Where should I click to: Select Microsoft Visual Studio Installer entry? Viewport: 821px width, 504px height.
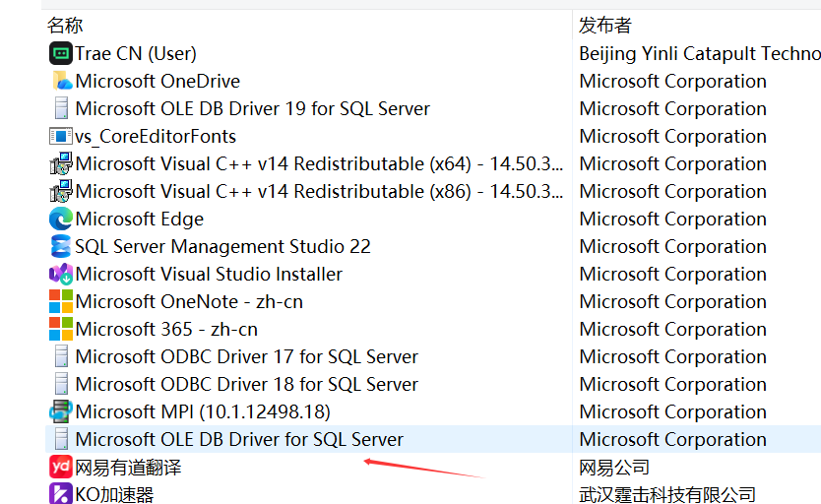(209, 275)
